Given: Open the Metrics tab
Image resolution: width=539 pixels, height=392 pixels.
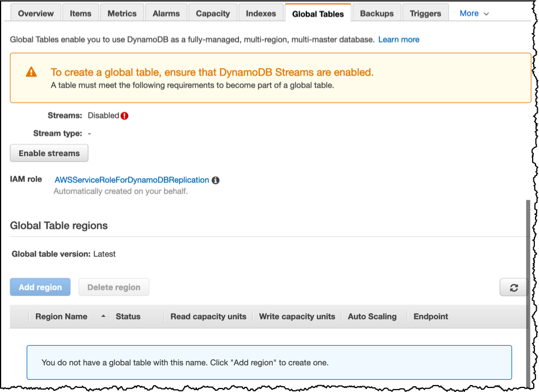Looking at the screenshot, I should click(x=122, y=13).
